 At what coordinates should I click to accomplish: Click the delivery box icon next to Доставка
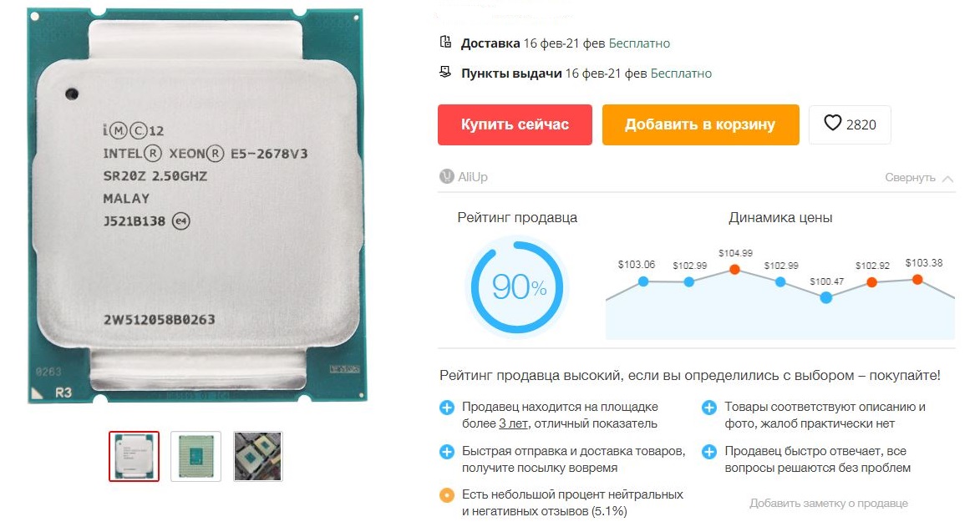[x=445, y=42]
